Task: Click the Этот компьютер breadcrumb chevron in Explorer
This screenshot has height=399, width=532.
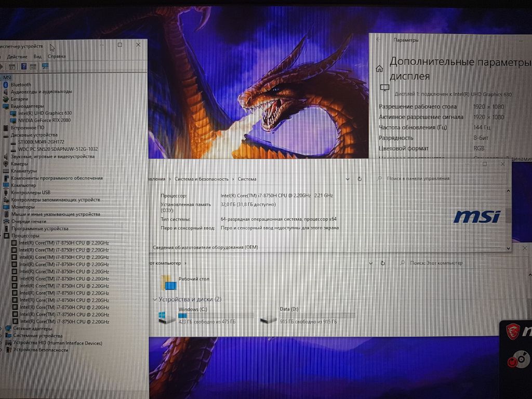Action: [x=185, y=263]
